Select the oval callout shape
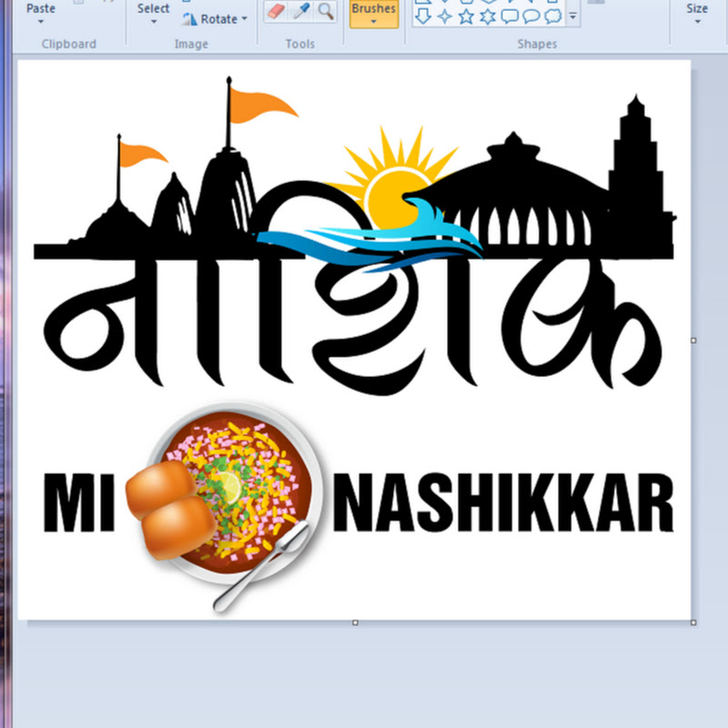The height and width of the screenshot is (728, 728). [x=531, y=15]
